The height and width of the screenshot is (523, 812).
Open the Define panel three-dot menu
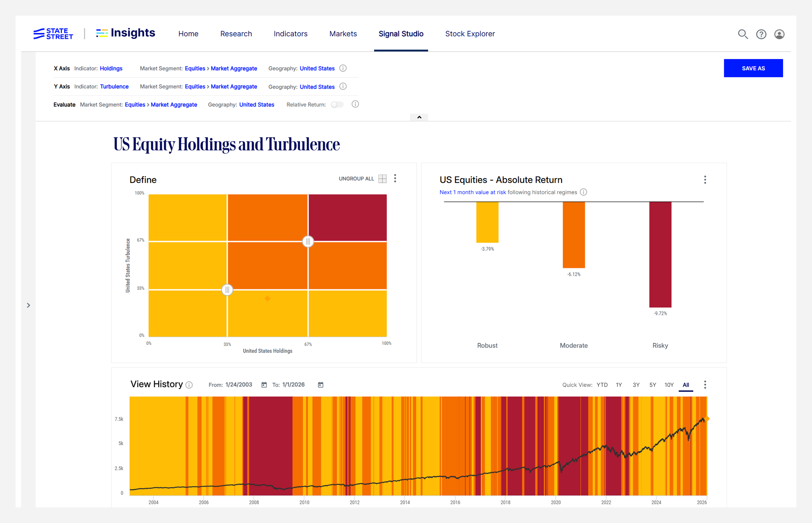pos(395,179)
